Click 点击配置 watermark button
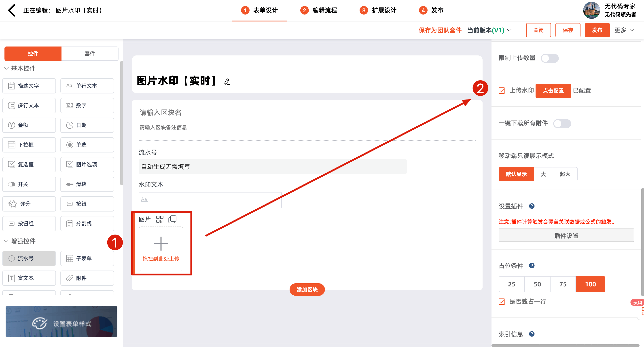The width and height of the screenshot is (644, 347). [x=553, y=91]
